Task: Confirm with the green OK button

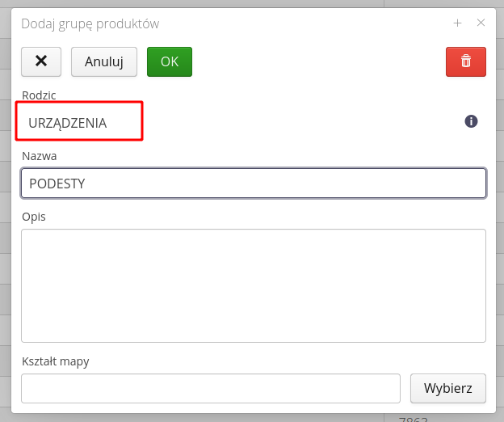Action: point(169,61)
